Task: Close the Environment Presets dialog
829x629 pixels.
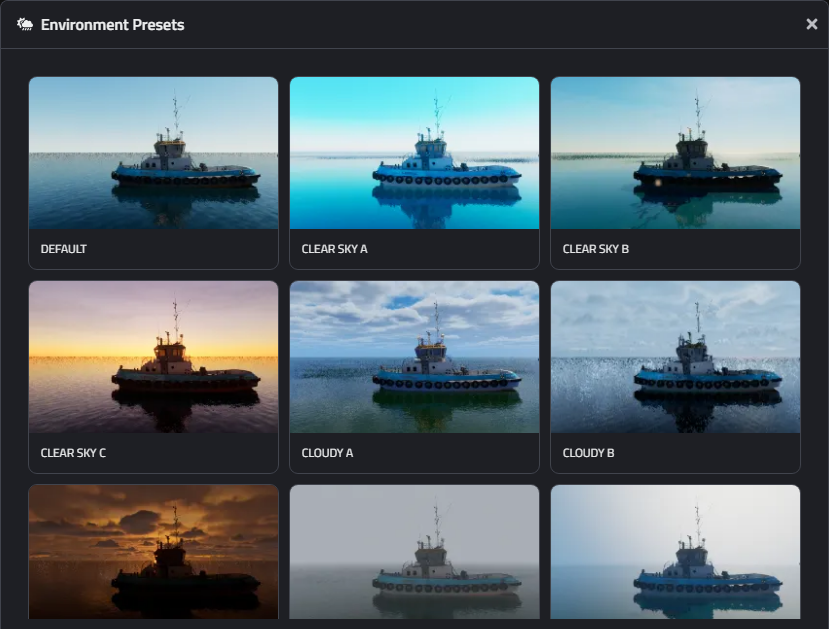Action: (x=812, y=24)
